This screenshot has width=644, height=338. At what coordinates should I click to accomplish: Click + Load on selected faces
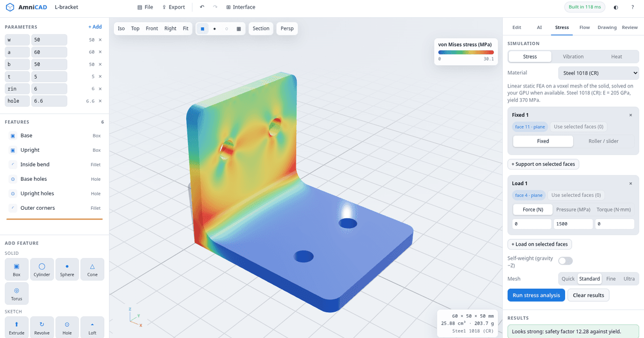(x=539, y=244)
